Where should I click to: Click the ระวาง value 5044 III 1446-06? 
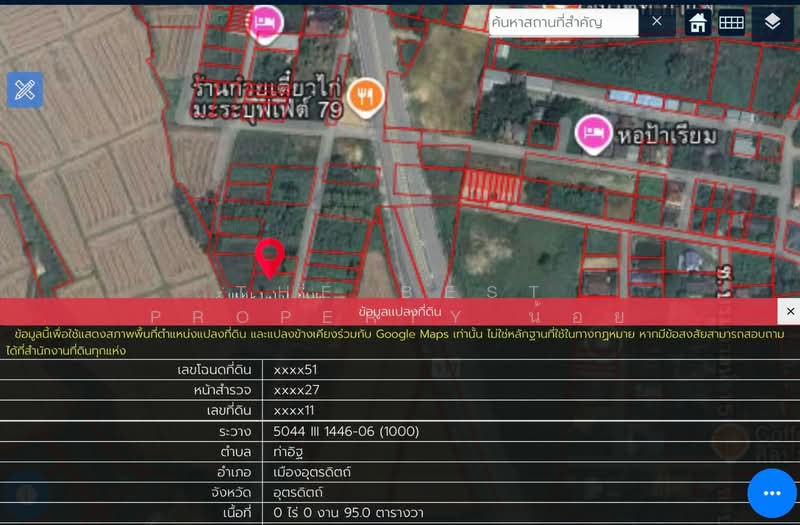pos(346,431)
